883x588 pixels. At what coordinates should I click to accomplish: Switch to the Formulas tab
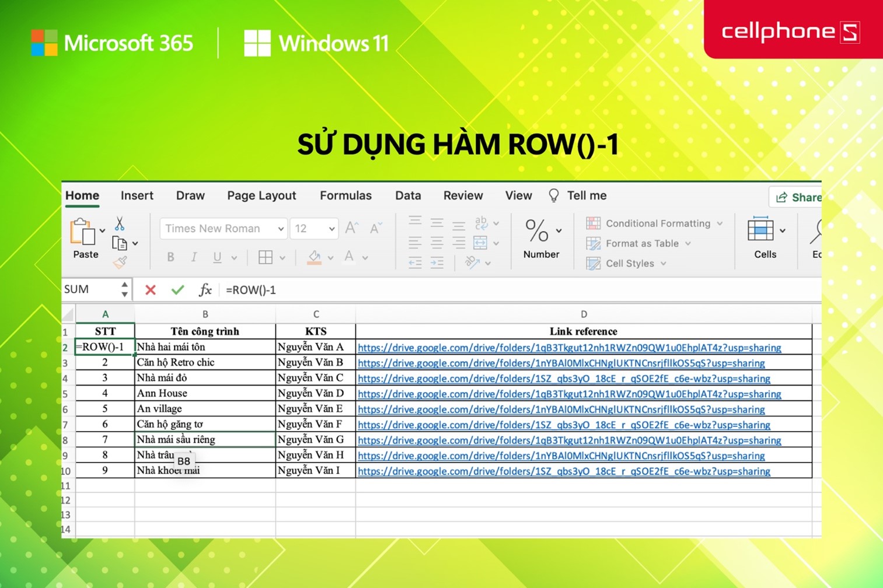pyautogui.click(x=345, y=195)
